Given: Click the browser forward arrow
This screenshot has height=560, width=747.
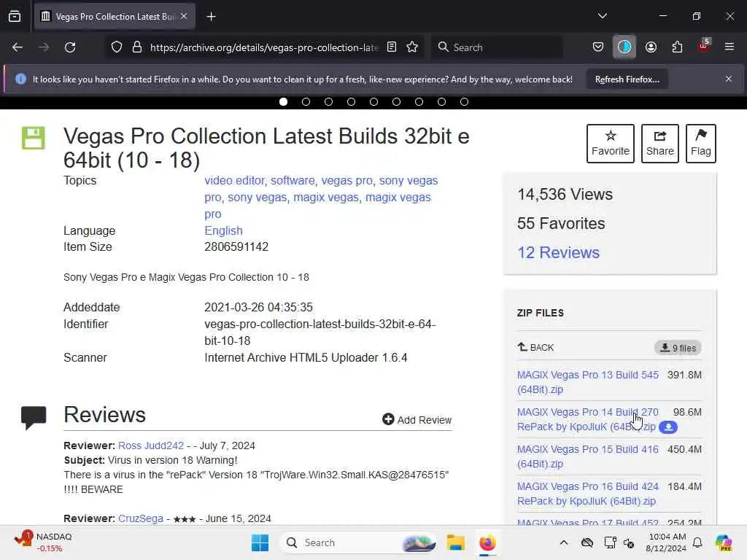Looking at the screenshot, I should click(x=43, y=47).
